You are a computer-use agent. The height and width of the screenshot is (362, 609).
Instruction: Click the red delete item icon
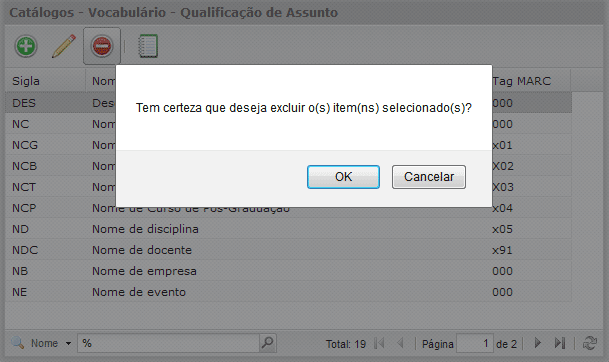click(102, 46)
